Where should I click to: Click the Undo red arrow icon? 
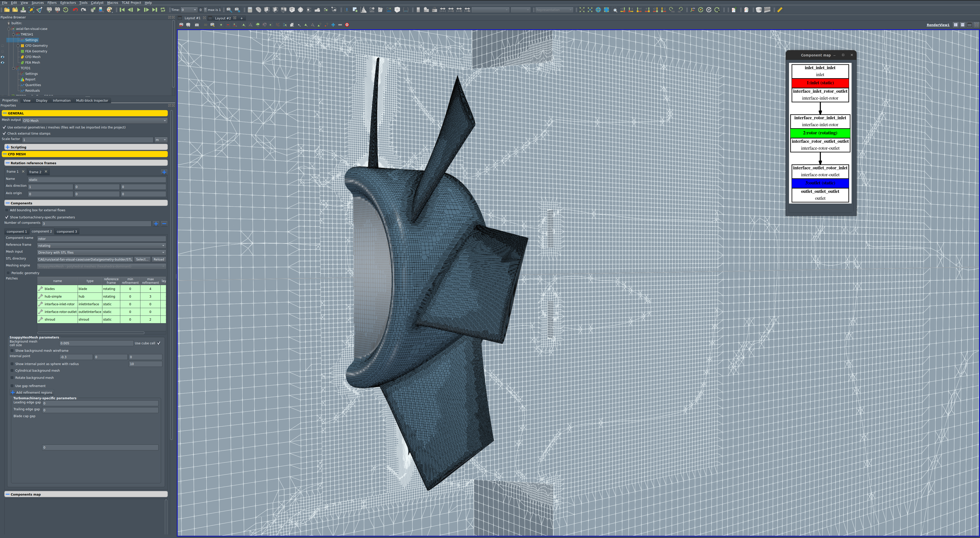tap(75, 10)
